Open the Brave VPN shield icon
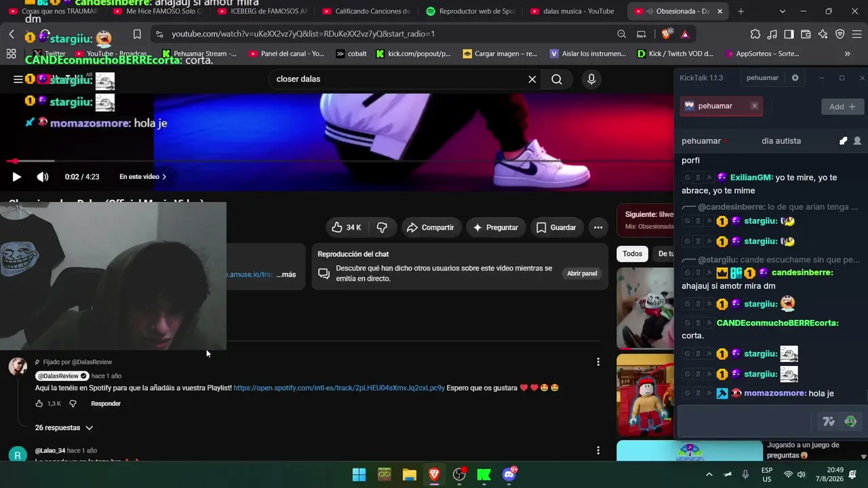Image resolution: width=868 pixels, height=488 pixels. 840,34
